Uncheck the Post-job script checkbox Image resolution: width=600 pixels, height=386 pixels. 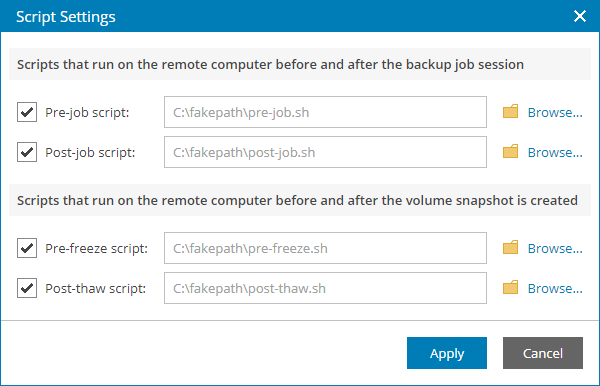[x=27, y=152]
